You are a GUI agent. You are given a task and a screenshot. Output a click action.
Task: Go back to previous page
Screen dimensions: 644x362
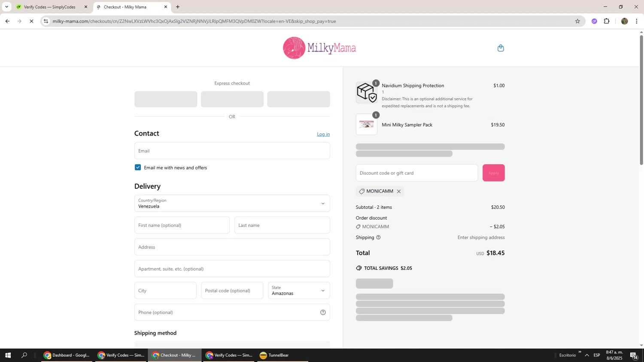(x=7, y=21)
